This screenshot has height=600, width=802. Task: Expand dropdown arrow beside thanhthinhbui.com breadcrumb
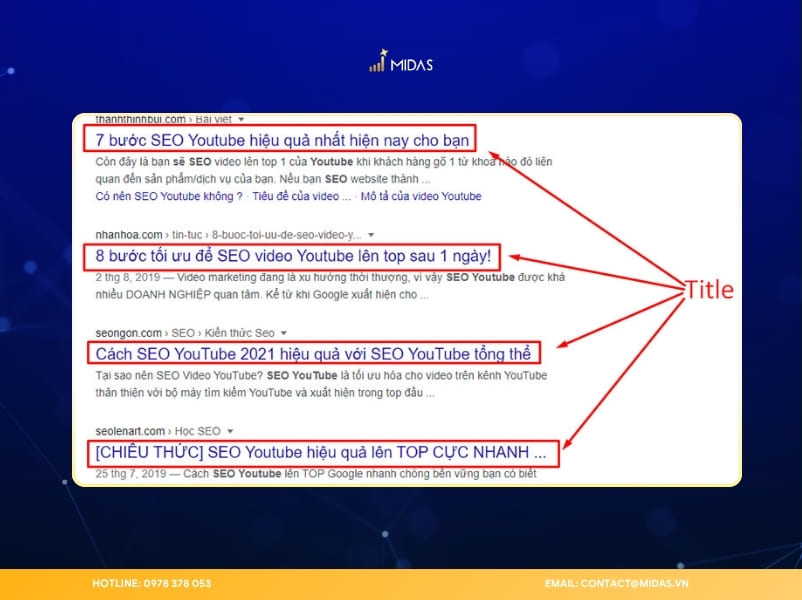tap(241, 120)
